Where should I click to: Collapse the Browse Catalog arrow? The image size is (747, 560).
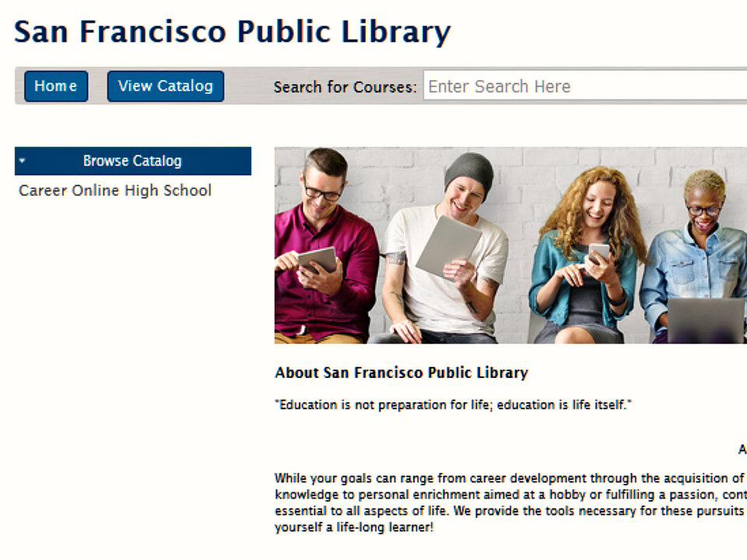coord(22,161)
